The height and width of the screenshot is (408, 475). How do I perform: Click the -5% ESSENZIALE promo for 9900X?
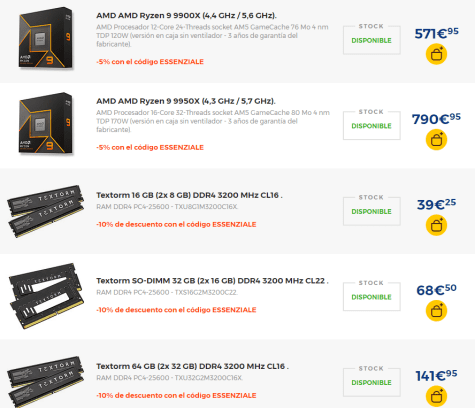click(150, 62)
